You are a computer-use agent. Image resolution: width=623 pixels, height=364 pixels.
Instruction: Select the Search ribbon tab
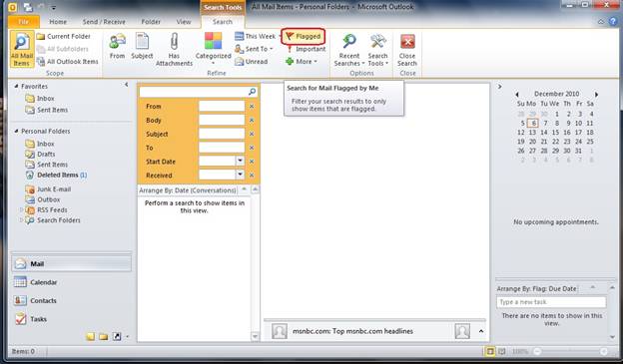(223, 22)
